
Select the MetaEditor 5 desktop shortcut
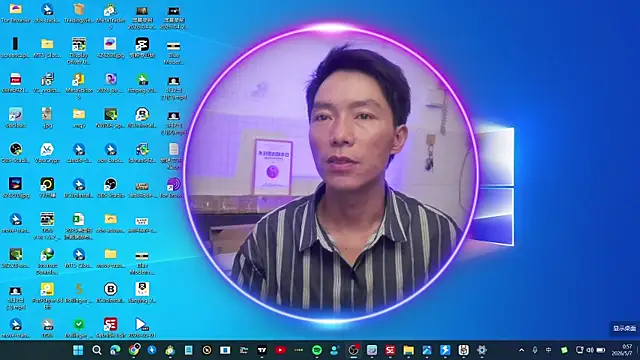click(x=79, y=86)
